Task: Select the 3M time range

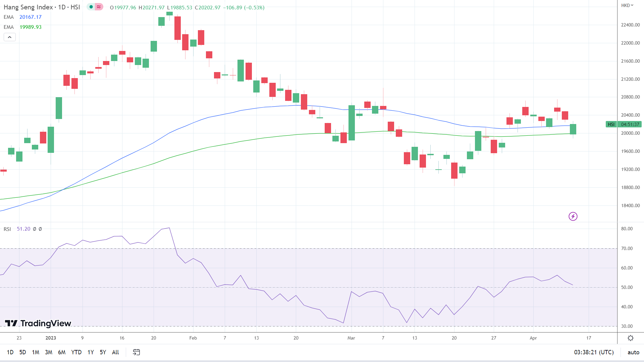Action: 49,352
